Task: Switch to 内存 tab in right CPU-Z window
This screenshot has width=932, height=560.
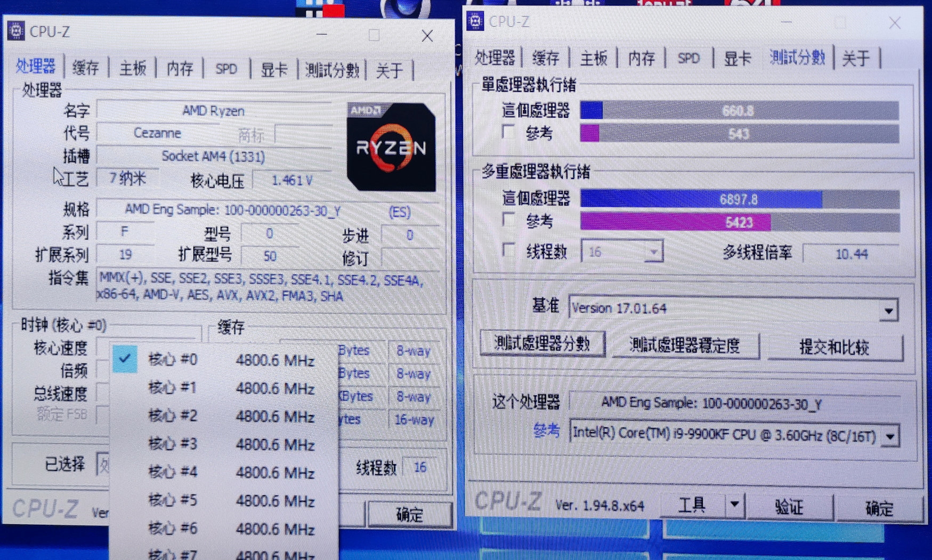Action: point(641,58)
